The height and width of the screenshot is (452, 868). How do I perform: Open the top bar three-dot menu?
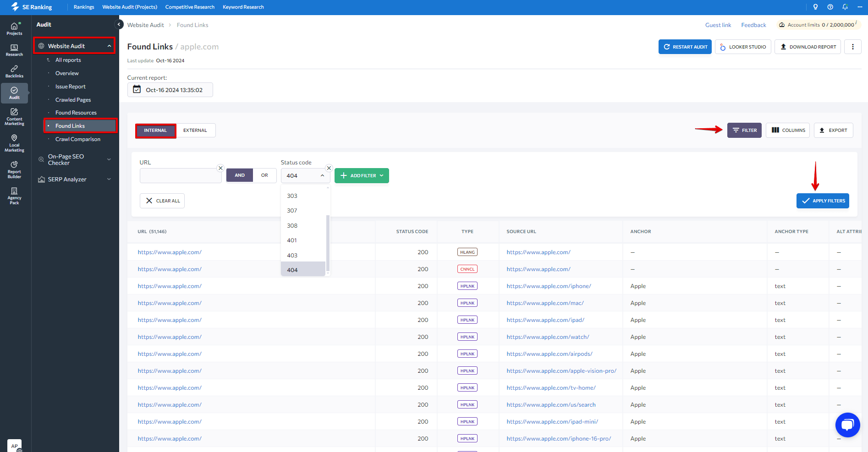point(859,7)
